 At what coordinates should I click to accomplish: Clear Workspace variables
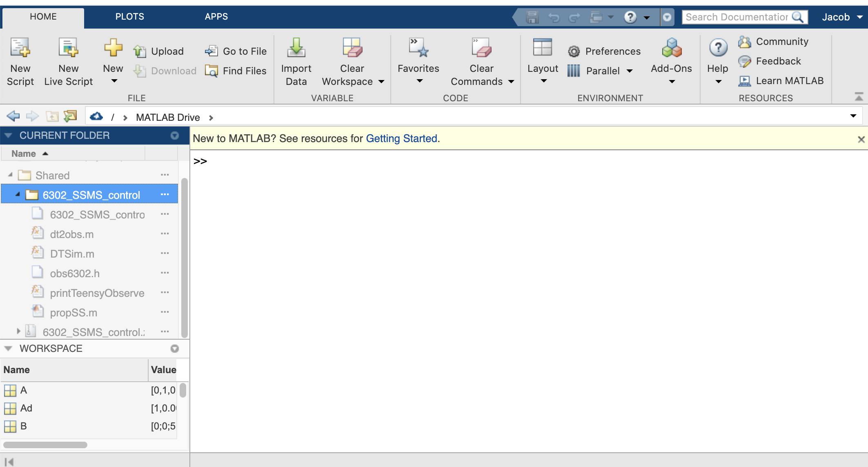coord(352,62)
